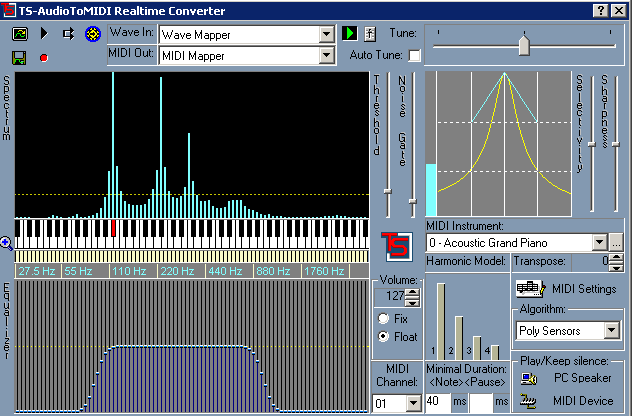
Task: Click the spectrum analyzer icon in toolbar
Action: pyautogui.click(x=20, y=33)
